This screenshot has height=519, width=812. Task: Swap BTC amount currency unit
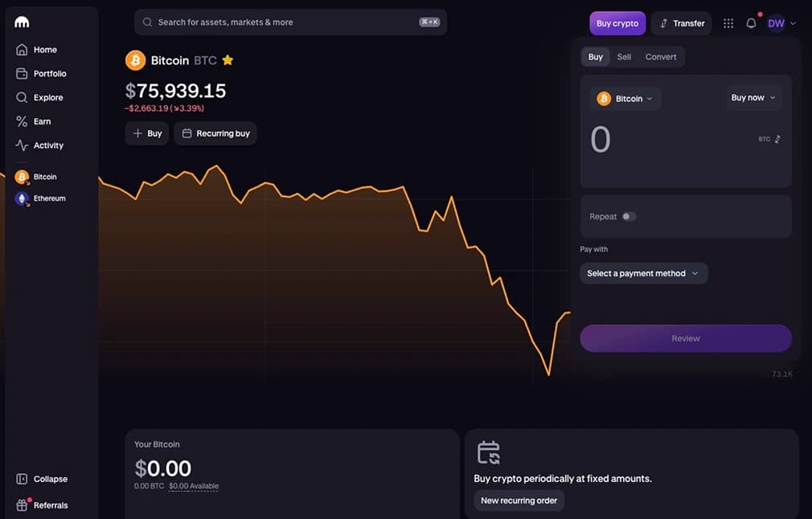(777, 139)
